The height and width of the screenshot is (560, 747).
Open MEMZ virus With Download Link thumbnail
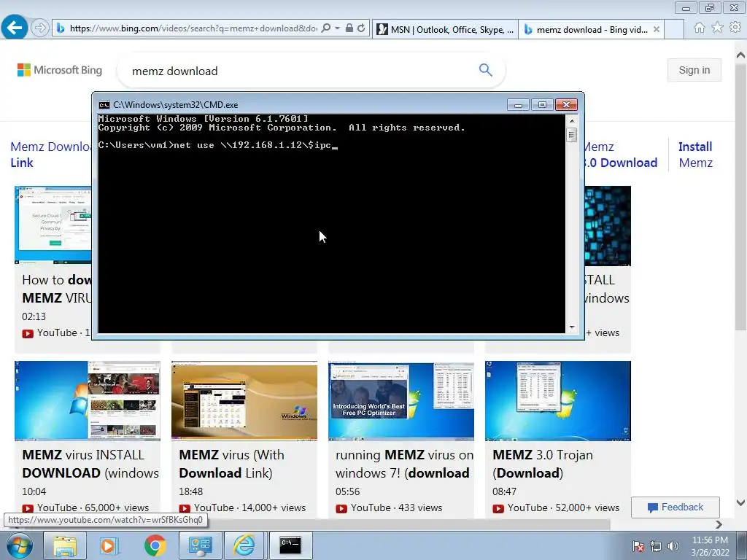[244, 401]
